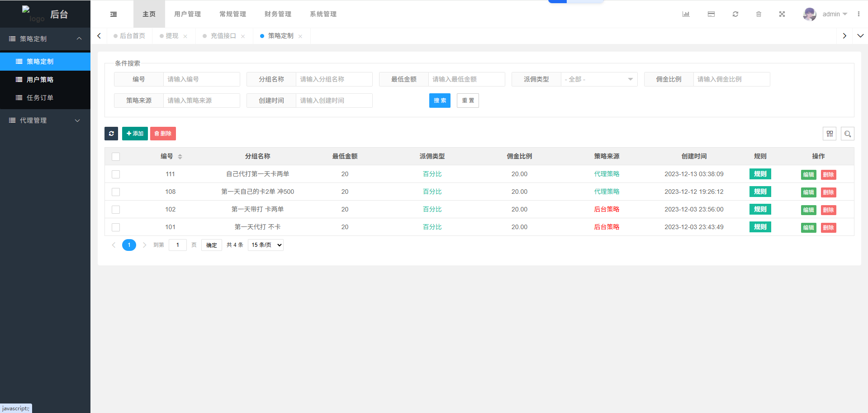Viewport: 868px width, 413px height.
Task: Tick the checkbox for row 111
Action: [x=116, y=174]
